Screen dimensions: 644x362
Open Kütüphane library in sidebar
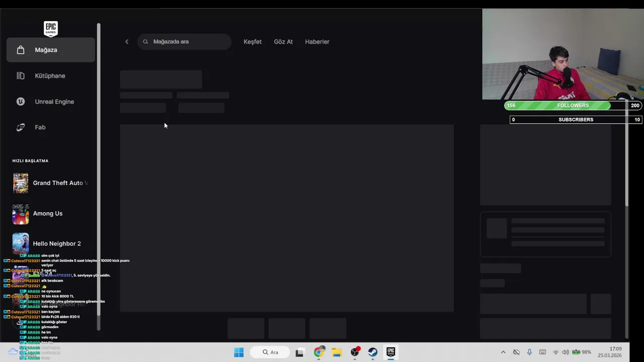pos(50,75)
